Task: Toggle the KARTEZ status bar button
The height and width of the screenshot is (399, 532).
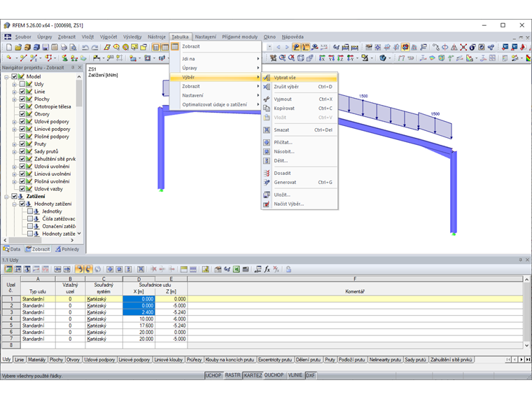Action: click(x=253, y=375)
